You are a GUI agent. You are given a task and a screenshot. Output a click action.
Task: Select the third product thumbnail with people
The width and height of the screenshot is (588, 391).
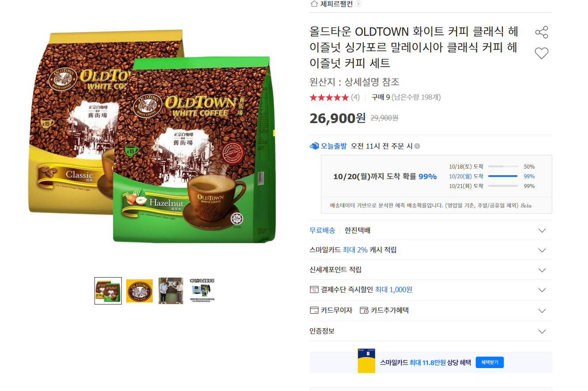tap(171, 291)
